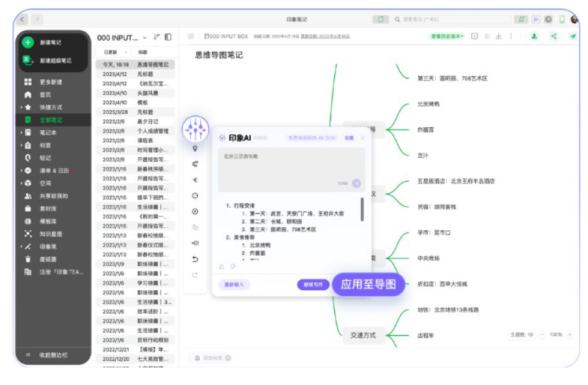
Task: Expand the 快捷方式 shortcuts section
Action: coord(21,107)
